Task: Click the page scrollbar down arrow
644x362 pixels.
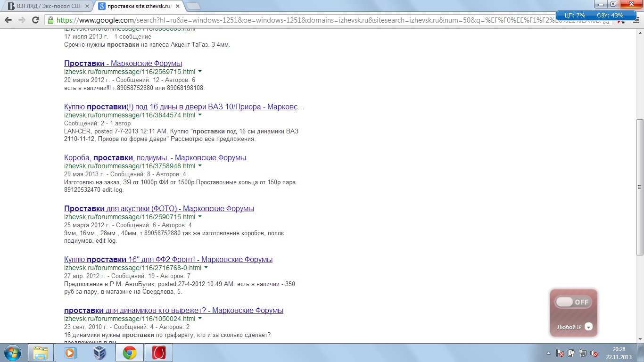Action: [640, 338]
